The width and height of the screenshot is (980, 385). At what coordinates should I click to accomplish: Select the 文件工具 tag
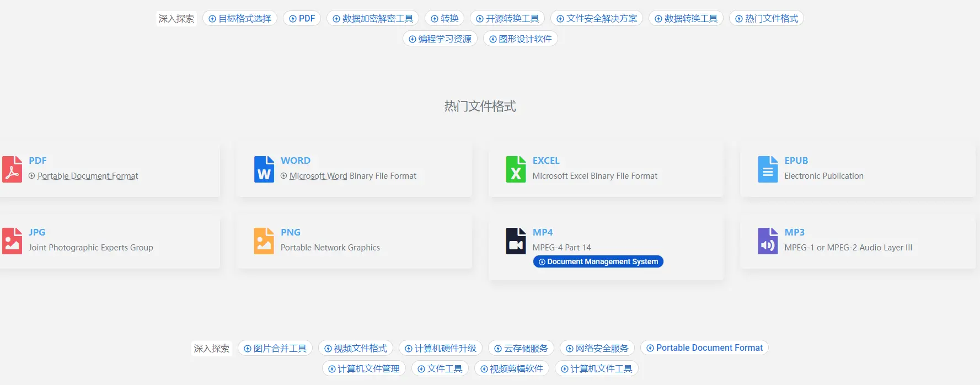pyautogui.click(x=440, y=368)
